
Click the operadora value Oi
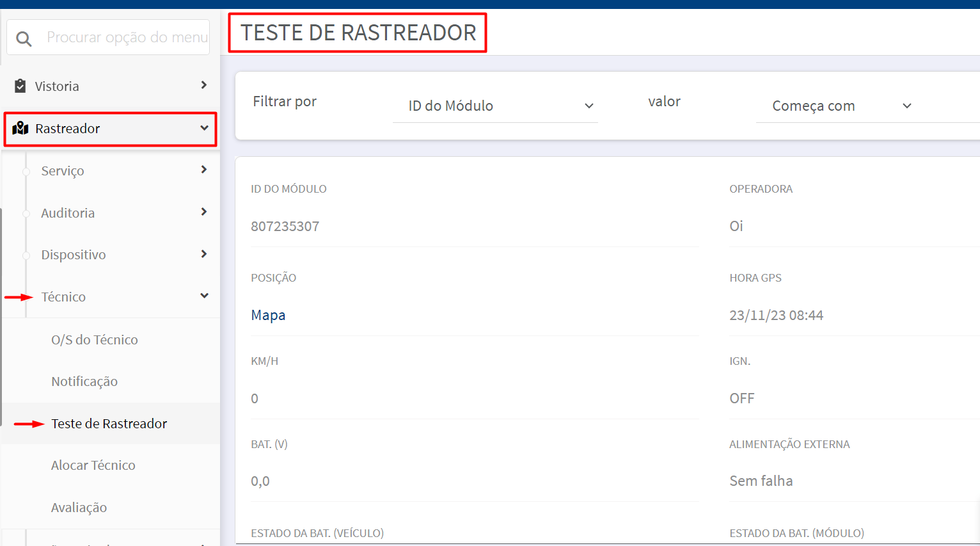[x=736, y=226]
